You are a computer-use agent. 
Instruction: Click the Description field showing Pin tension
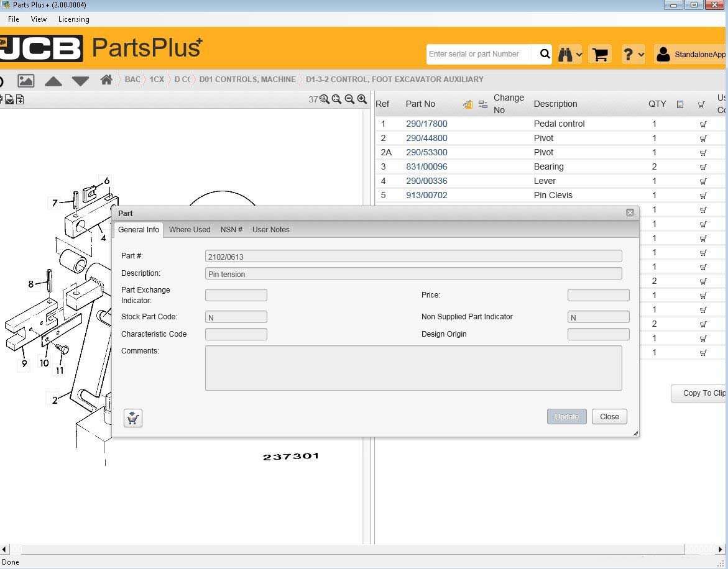coord(413,273)
